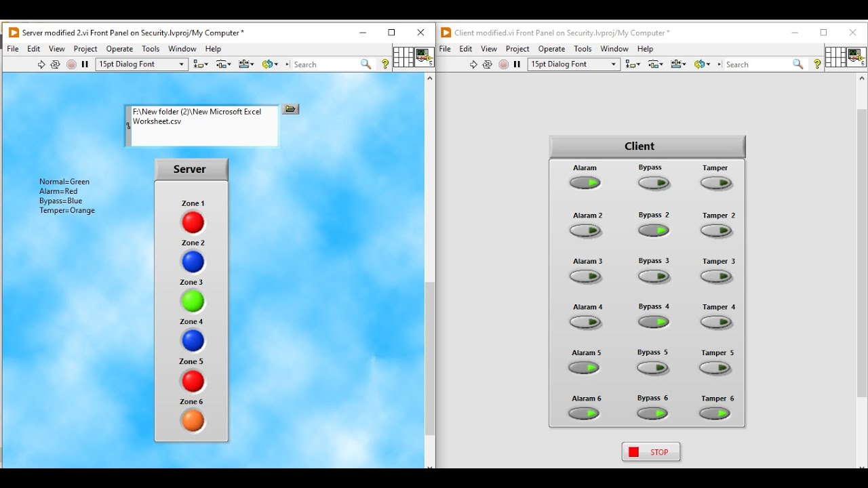The image size is (868, 488).
Task: Open font dropdown in Server window
Action: pos(142,64)
